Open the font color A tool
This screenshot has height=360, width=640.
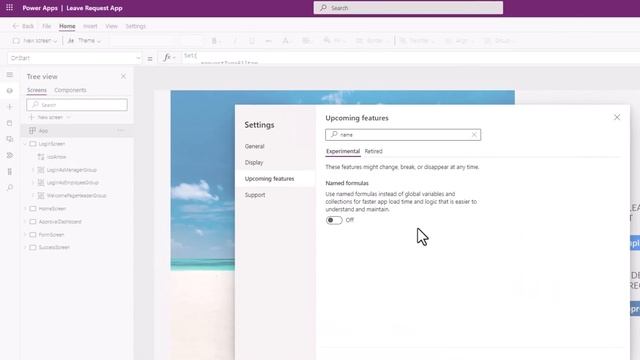(286, 41)
